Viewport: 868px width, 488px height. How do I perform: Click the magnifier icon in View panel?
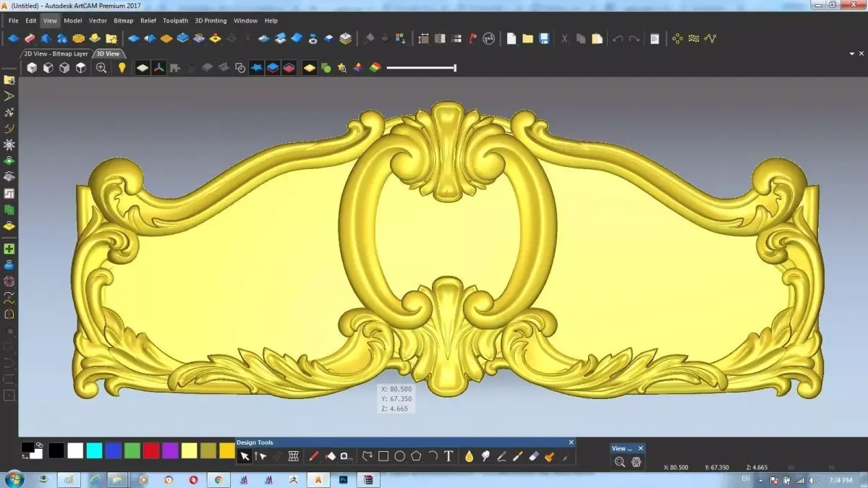(x=620, y=462)
